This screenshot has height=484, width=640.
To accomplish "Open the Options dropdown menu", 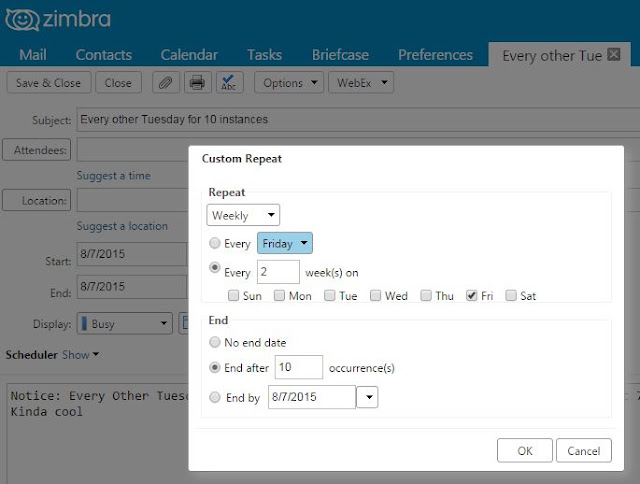I will coord(289,83).
